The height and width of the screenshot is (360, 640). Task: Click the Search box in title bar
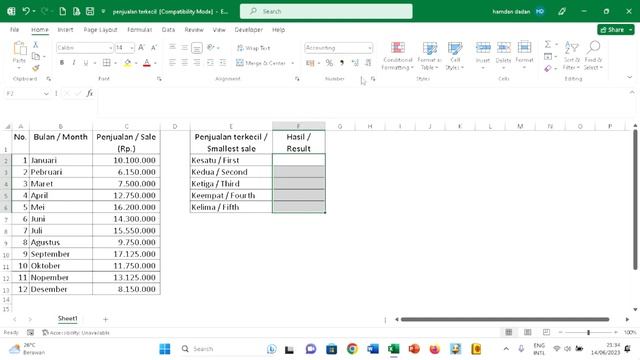tap(326, 11)
